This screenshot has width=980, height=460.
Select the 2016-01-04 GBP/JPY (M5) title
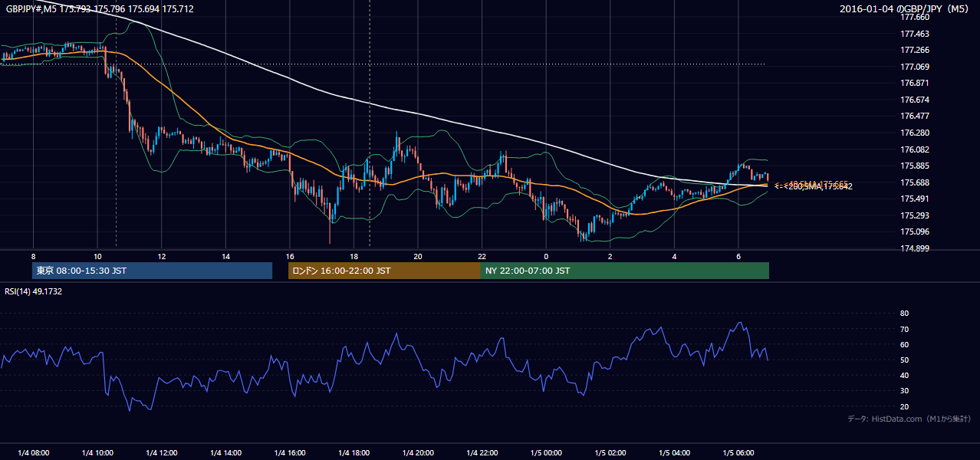pos(906,8)
